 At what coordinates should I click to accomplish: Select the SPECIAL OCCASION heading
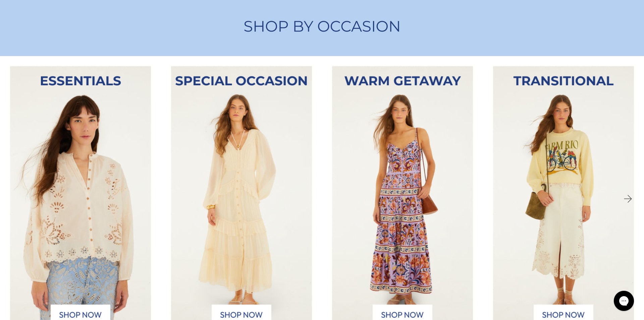[x=241, y=81]
